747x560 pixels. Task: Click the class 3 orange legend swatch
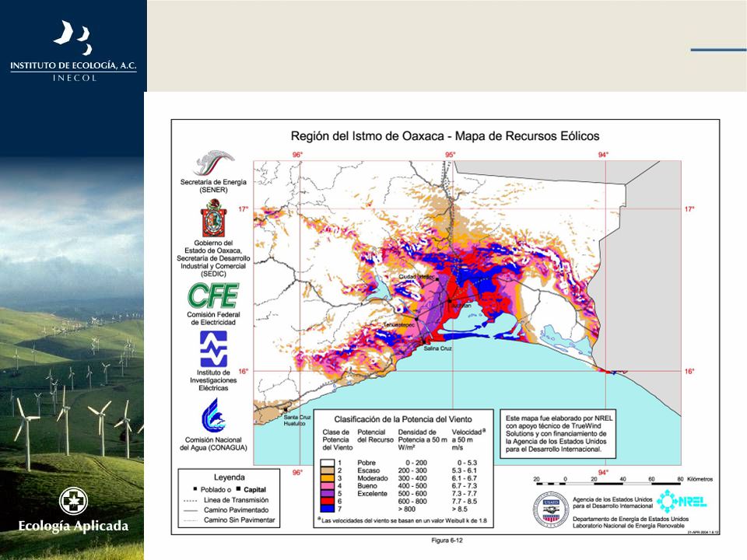pyautogui.click(x=328, y=478)
